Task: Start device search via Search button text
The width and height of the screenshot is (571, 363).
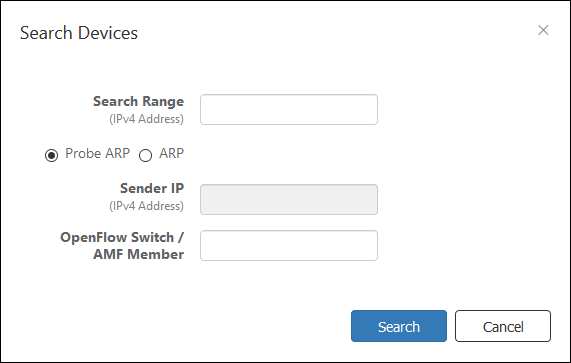Action: coord(399,327)
